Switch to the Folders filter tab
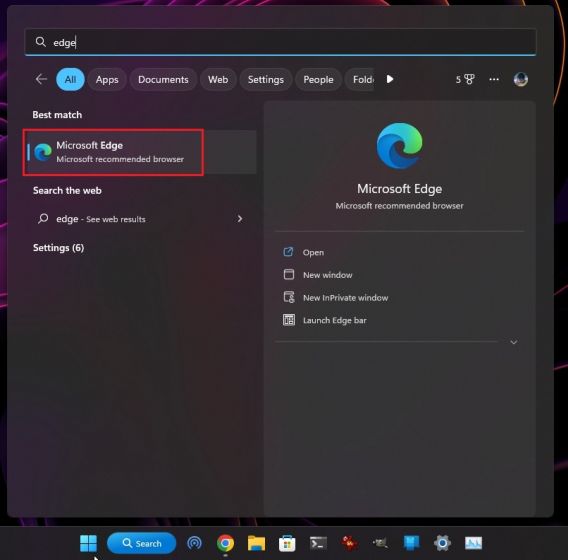Image resolution: width=568 pixels, height=560 pixels. tap(359, 79)
